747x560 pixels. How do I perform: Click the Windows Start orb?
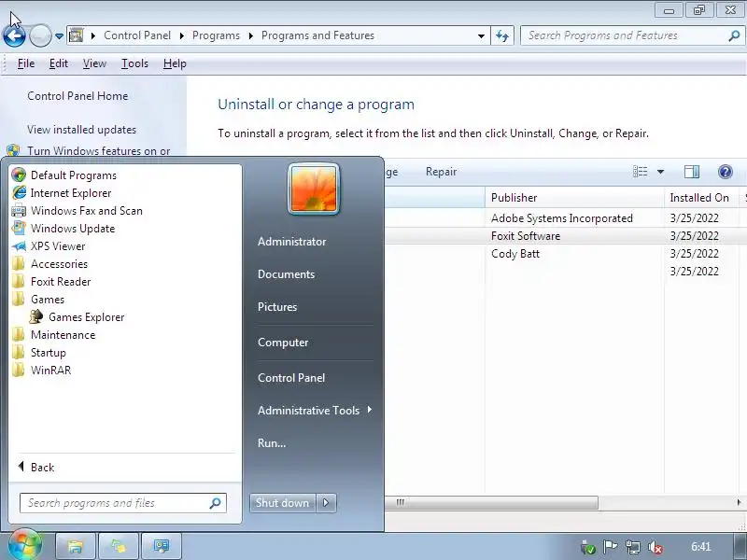pos(24,545)
